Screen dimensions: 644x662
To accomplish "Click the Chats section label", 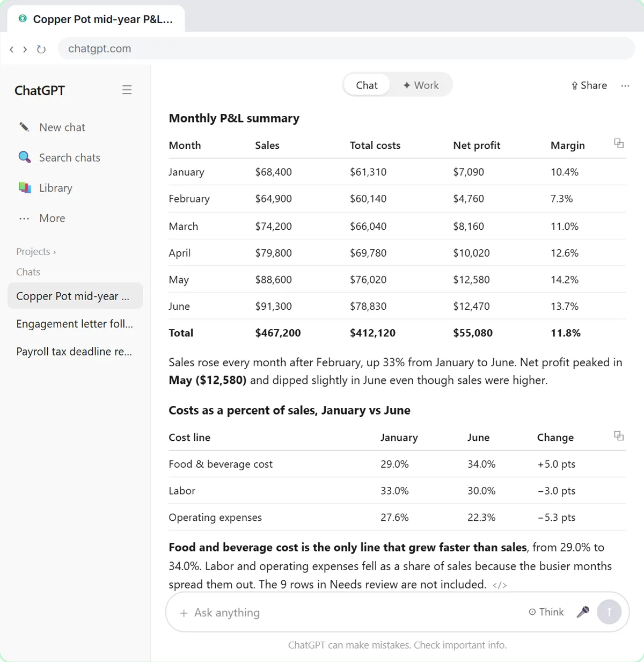I will click(x=28, y=272).
